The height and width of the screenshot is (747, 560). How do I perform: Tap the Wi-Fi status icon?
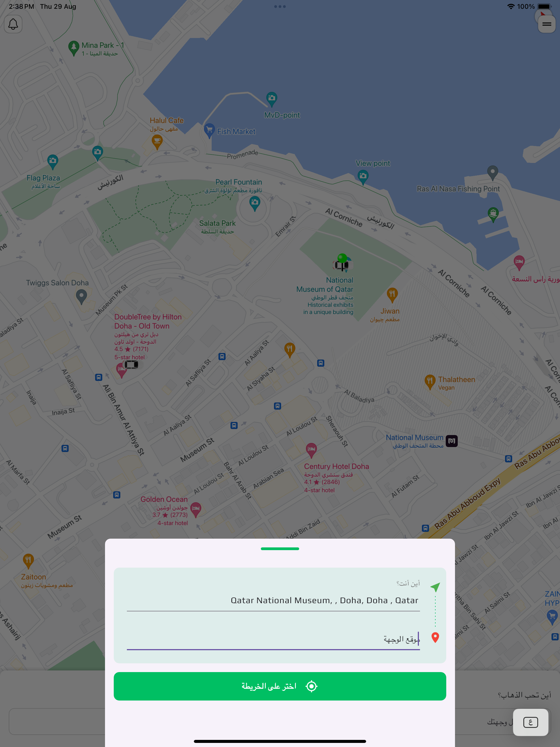pos(511,6)
